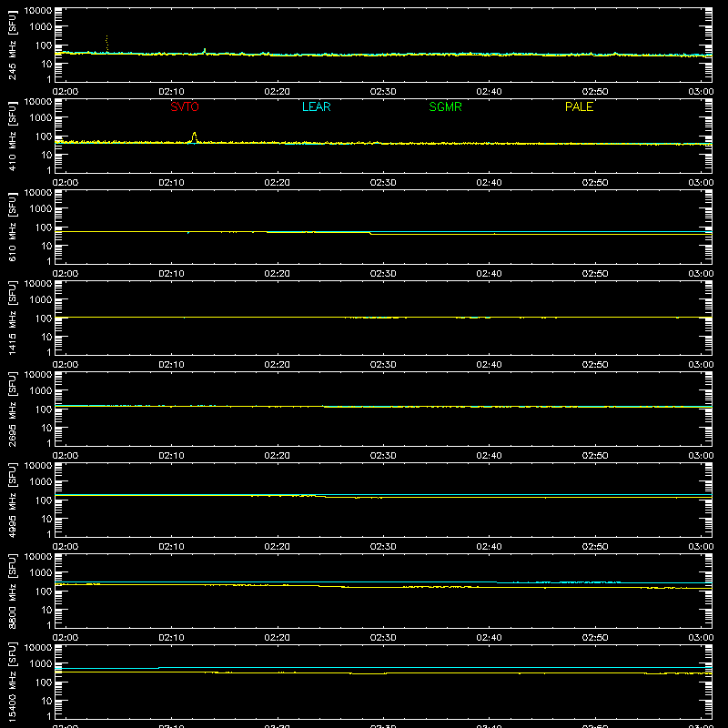
Task: Select the 1415 MHz [SFU] axis title
Action: pyautogui.click(x=13, y=318)
